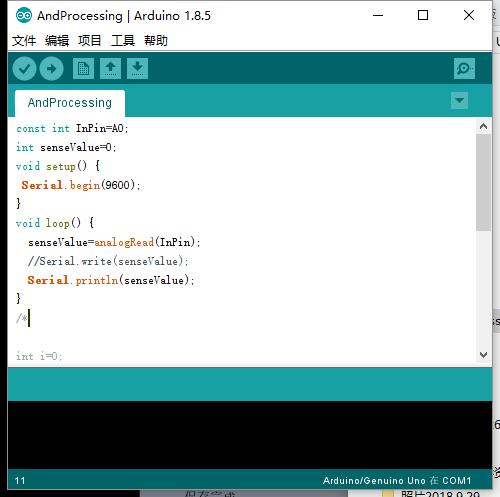Click the greyed 'int i=0;' line

(39, 356)
